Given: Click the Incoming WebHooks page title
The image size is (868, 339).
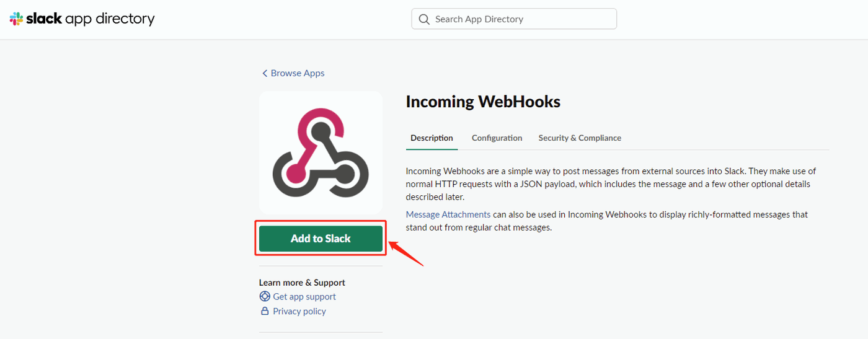Looking at the screenshot, I should [x=483, y=102].
